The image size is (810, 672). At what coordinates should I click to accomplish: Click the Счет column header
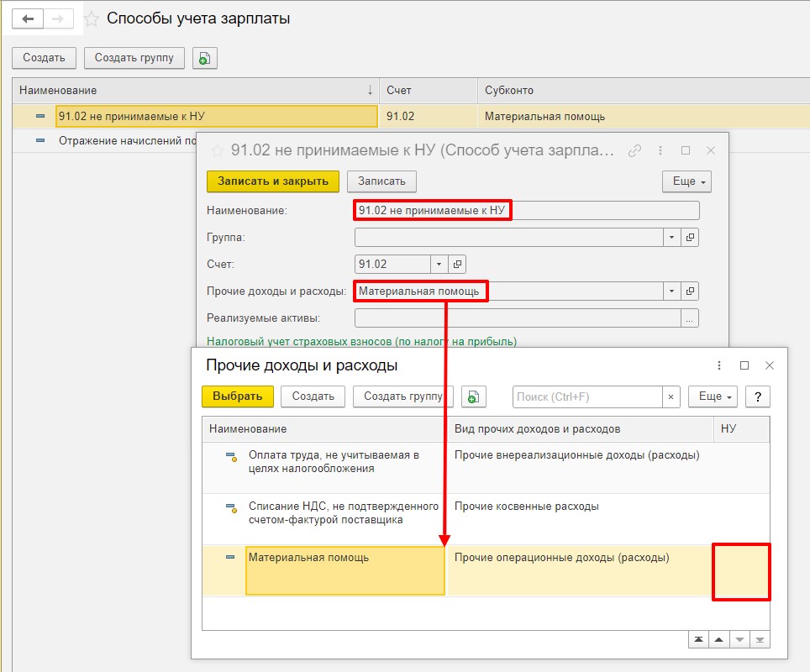click(x=429, y=91)
